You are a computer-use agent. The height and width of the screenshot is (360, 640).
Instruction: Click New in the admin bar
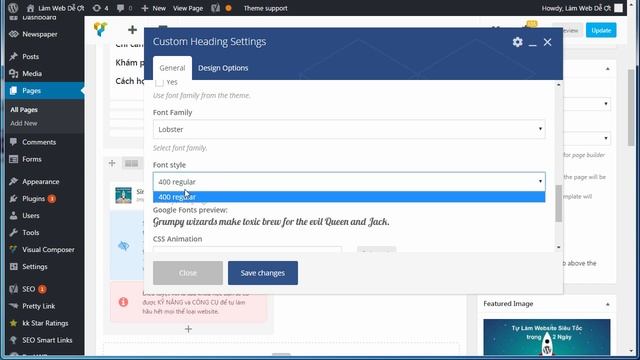[x=153, y=8]
